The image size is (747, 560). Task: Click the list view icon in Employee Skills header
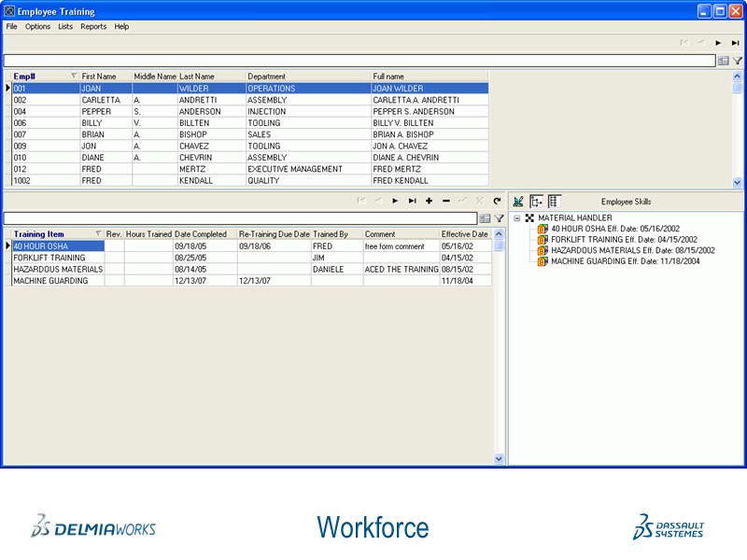pos(555,201)
